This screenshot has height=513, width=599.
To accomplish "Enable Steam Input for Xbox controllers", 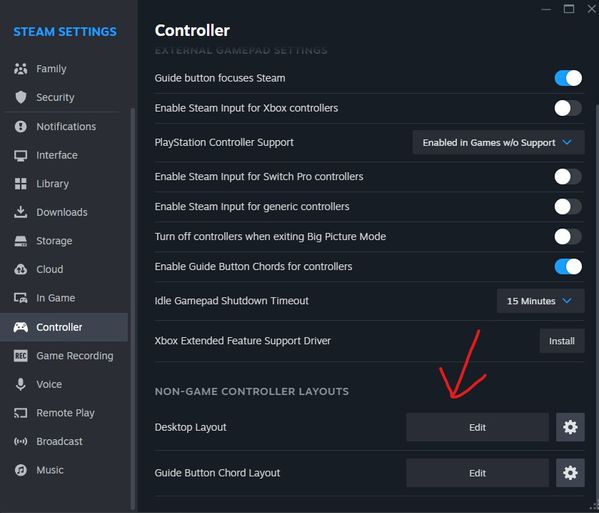I will coord(568,108).
